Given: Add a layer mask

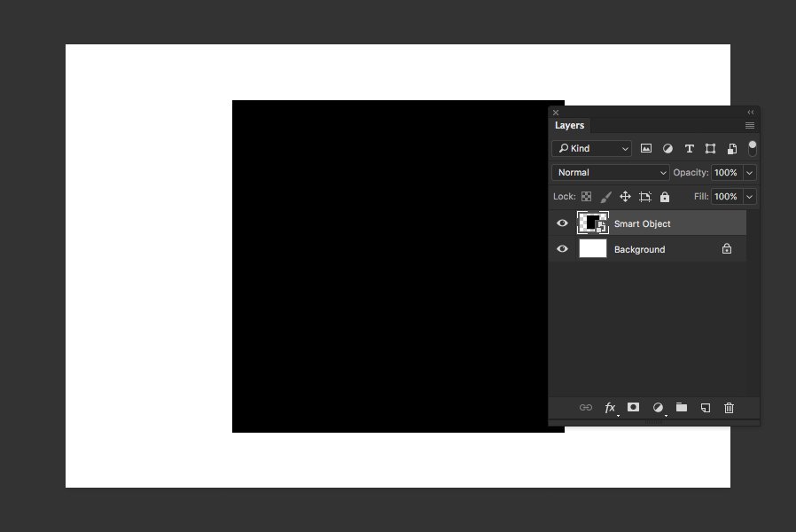Looking at the screenshot, I should tap(633, 407).
